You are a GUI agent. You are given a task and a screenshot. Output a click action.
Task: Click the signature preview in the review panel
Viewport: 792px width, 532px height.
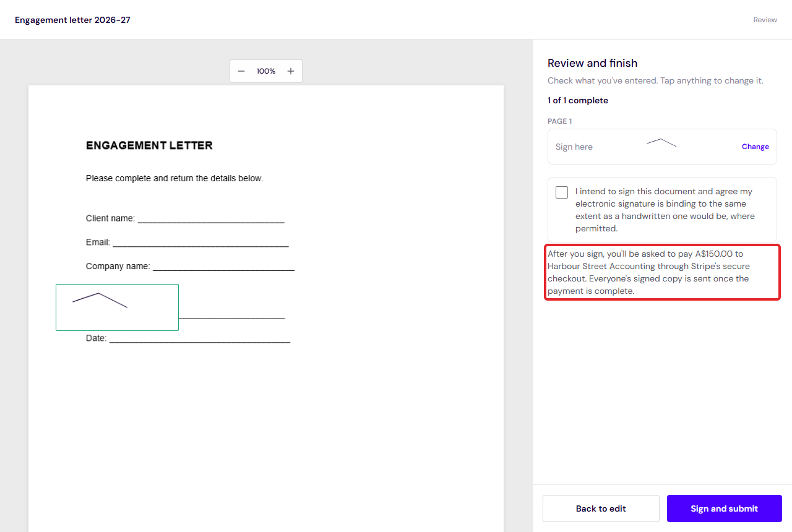[661, 143]
